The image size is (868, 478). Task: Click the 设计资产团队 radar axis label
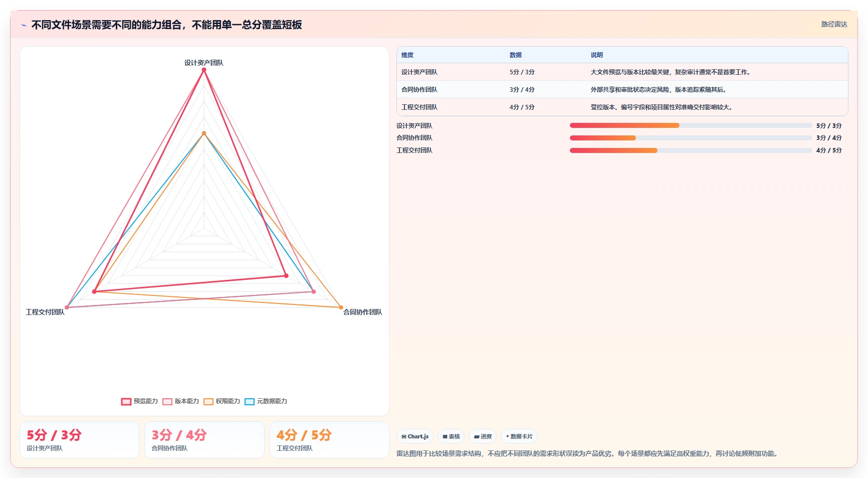tap(204, 63)
